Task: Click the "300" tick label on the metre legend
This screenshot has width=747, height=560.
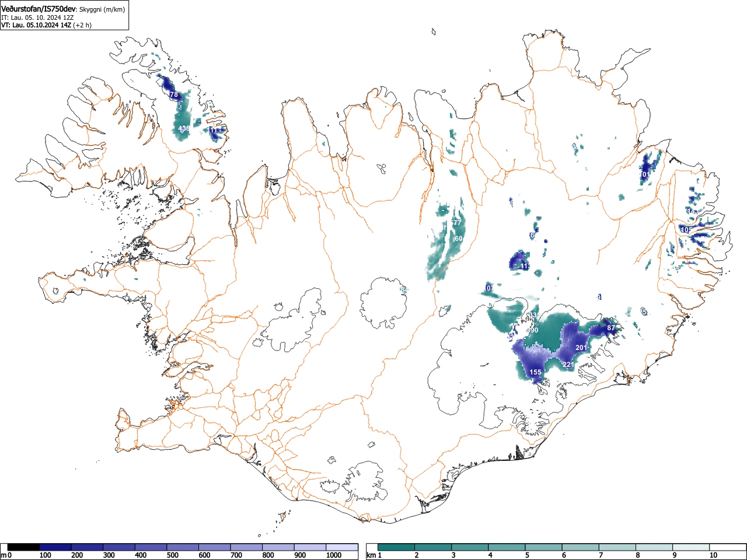Action: [x=109, y=555]
